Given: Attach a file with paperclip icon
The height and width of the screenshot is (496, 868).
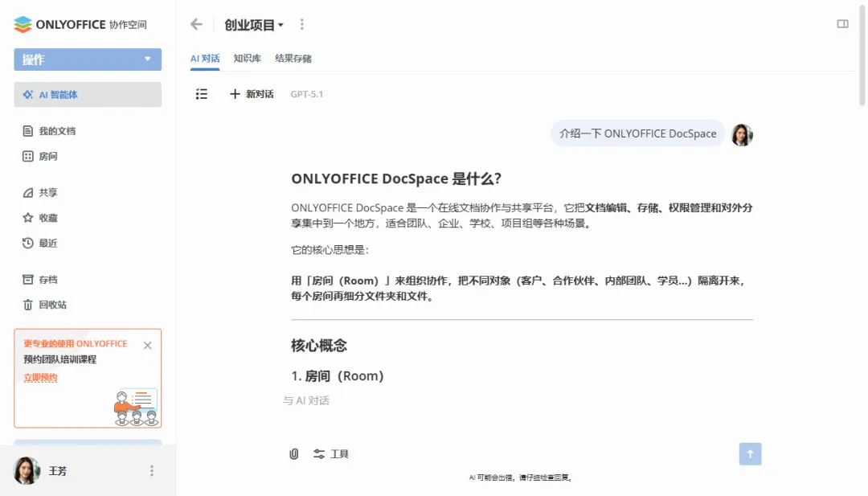Looking at the screenshot, I should 294,454.
